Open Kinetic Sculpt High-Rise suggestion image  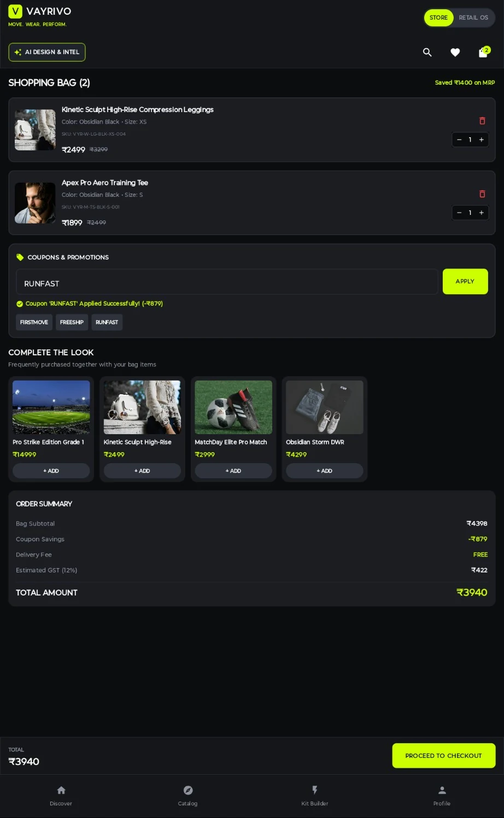tap(142, 407)
